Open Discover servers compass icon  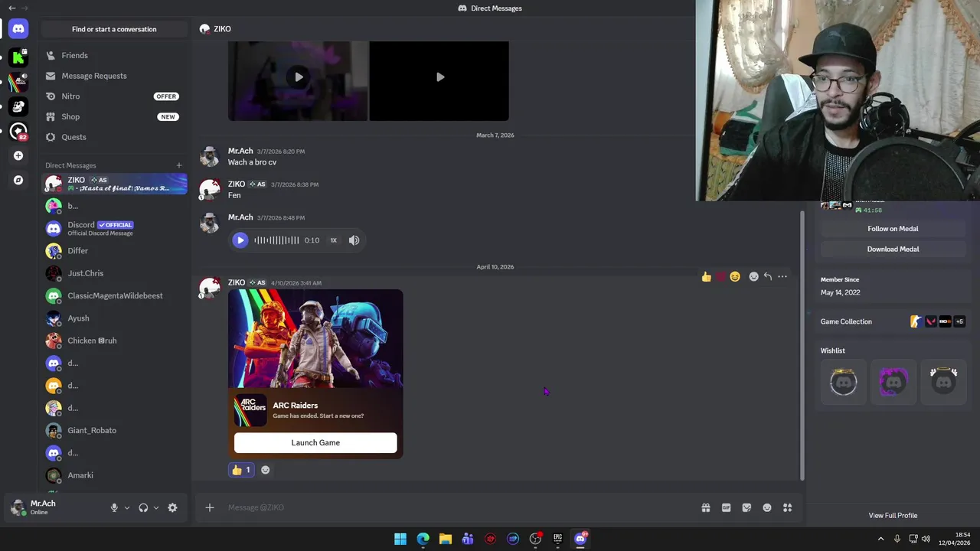[18, 180]
